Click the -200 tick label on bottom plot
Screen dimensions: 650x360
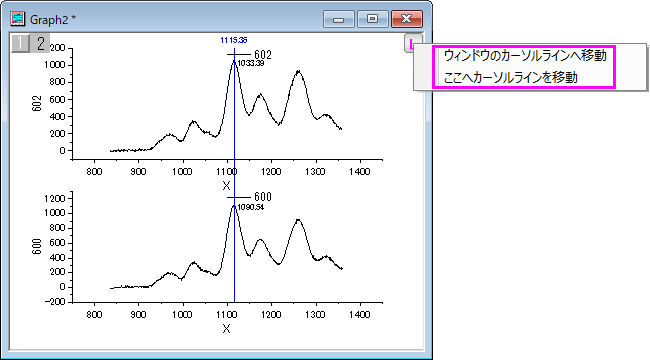pyautogui.click(x=55, y=302)
